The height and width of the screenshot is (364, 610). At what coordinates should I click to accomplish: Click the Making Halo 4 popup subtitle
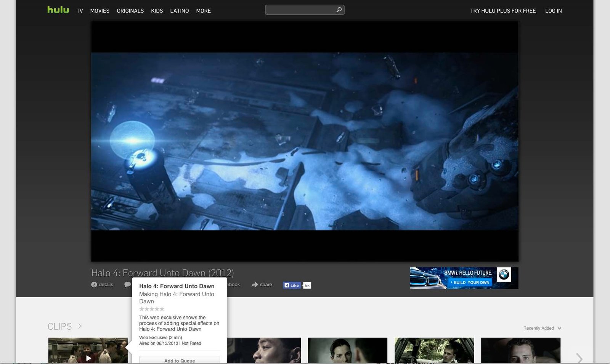tap(177, 298)
